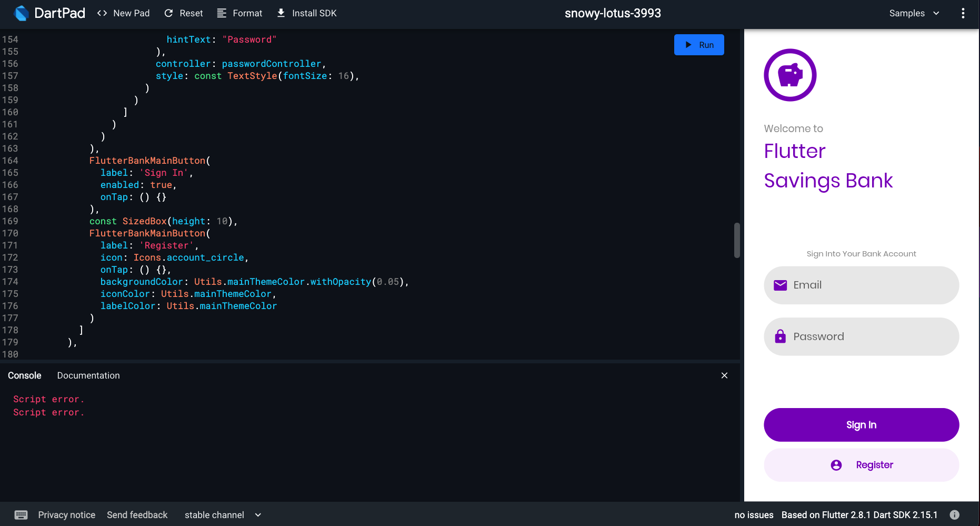The height and width of the screenshot is (526, 980).
Task: Click Install SDK button
Action: point(306,13)
